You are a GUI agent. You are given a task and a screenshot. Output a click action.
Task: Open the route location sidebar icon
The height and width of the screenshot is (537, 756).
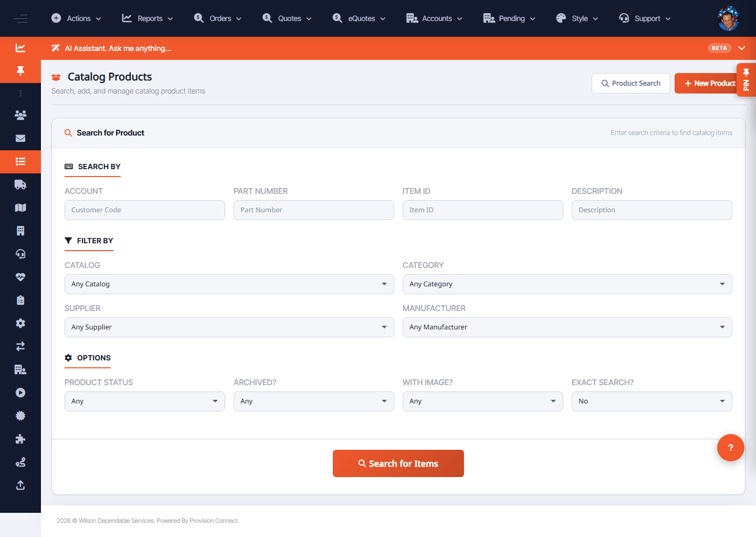coord(20,462)
